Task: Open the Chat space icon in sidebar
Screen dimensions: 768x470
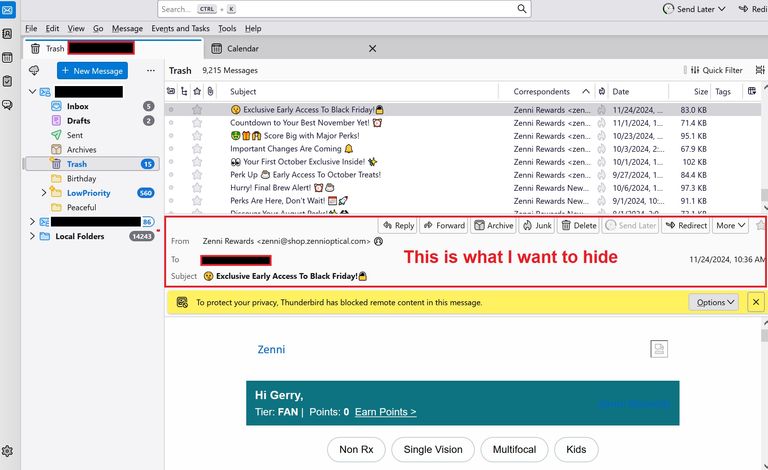Action: (x=7, y=105)
